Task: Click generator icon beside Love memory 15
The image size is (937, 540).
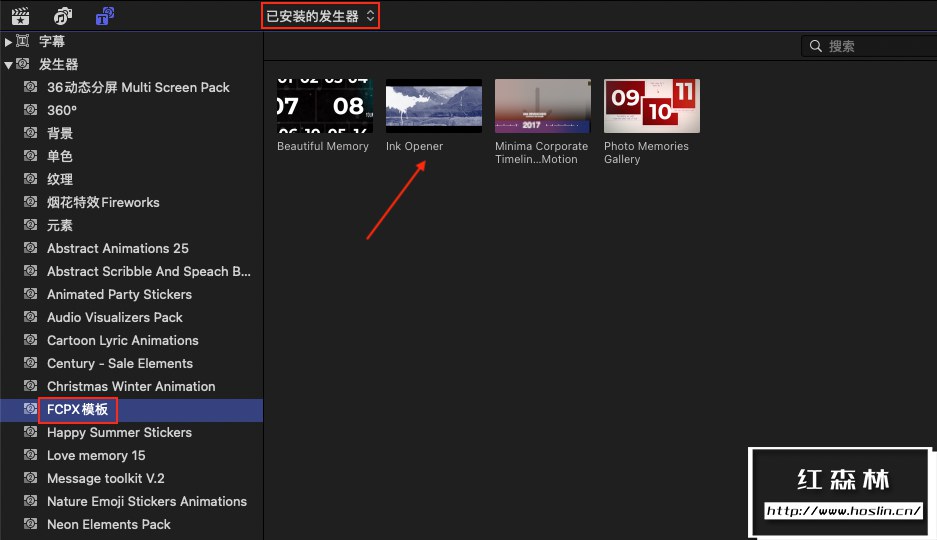Action: click(x=30, y=455)
